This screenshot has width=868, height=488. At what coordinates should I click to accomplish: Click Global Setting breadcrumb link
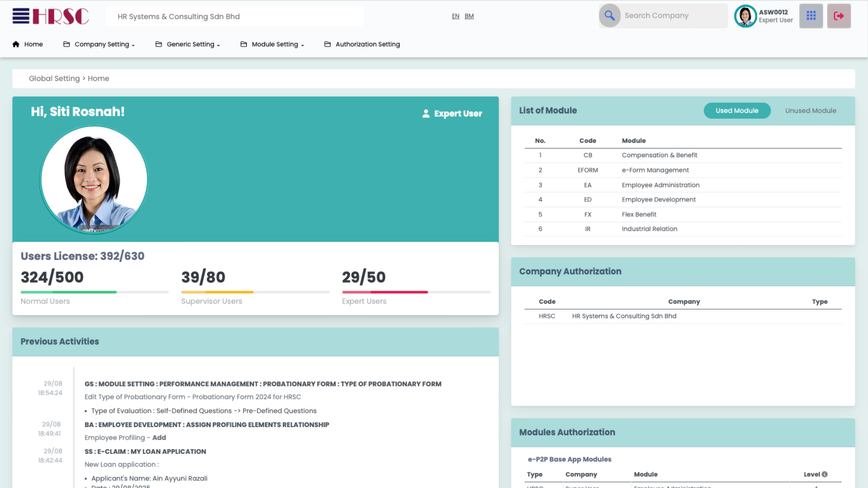[x=54, y=79]
